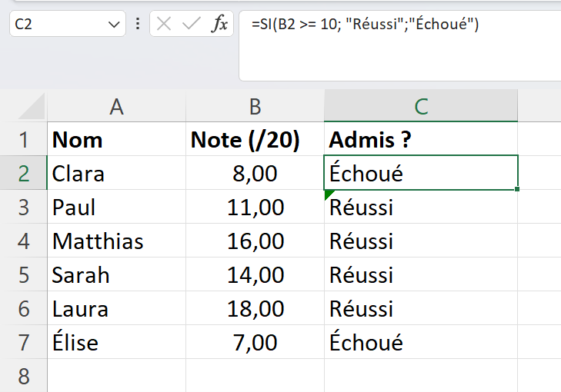Select the cell containing Clara

117,173
